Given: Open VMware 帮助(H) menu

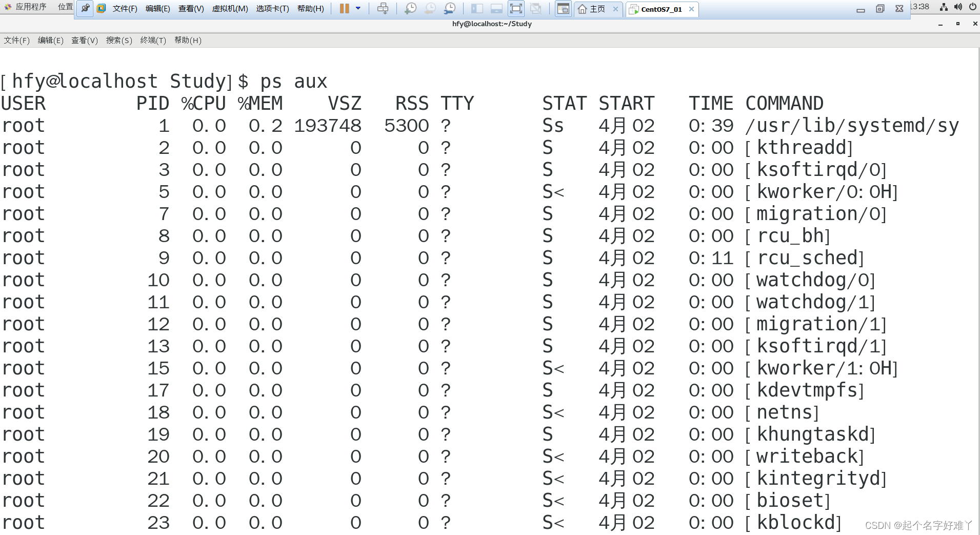Looking at the screenshot, I should coord(310,9).
